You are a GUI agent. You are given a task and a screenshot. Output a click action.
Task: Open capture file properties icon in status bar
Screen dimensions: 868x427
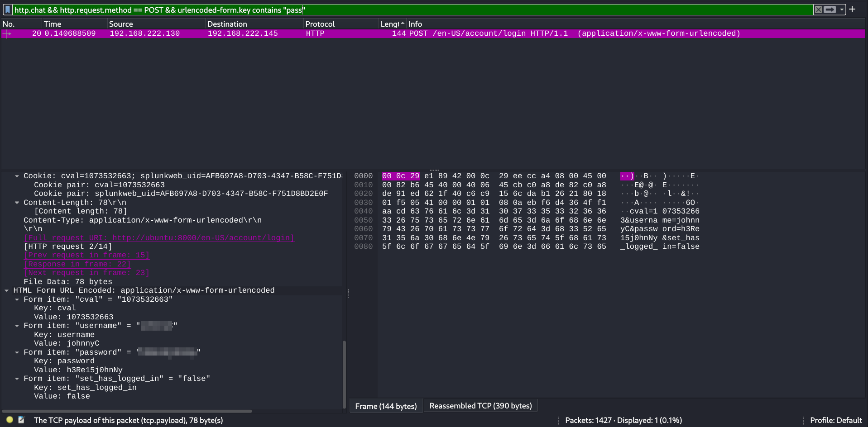coord(21,420)
